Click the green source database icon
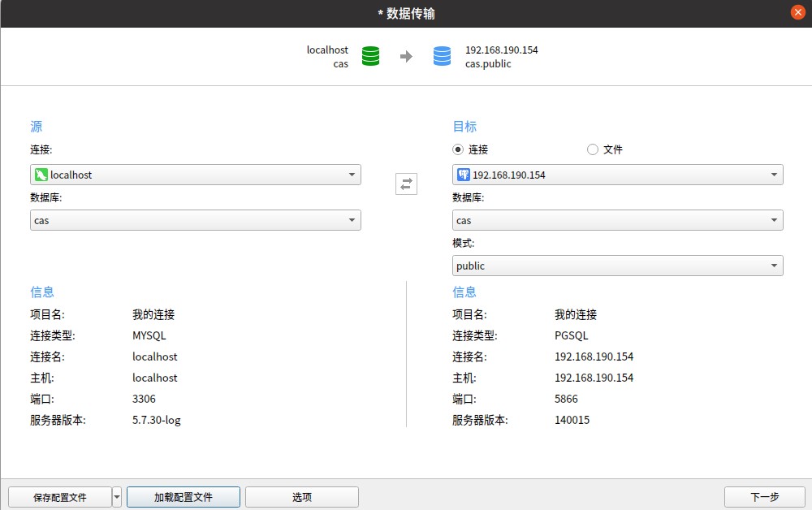812x510 pixels. (370, 56)
